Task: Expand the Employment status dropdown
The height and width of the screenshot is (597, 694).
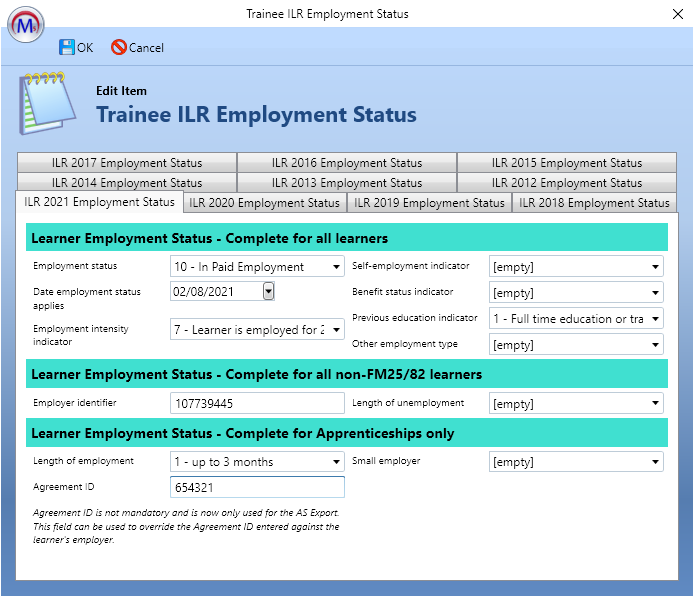Action: [337, 267]
